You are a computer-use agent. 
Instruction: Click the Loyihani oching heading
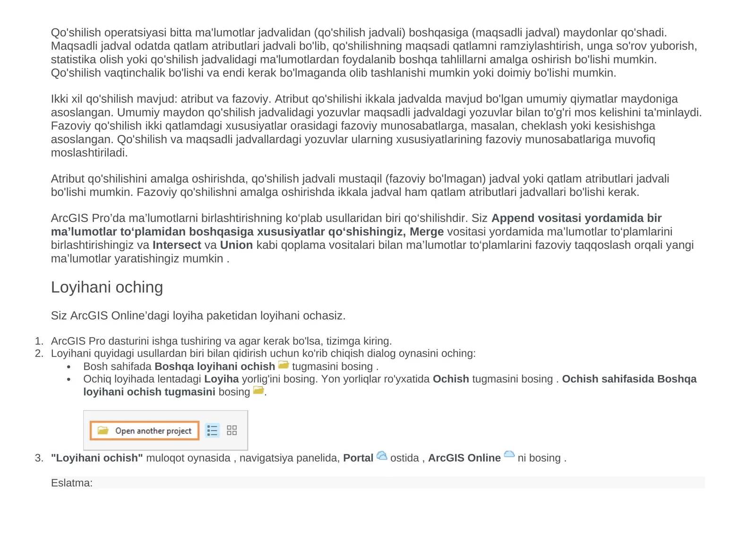click(107, 287)
